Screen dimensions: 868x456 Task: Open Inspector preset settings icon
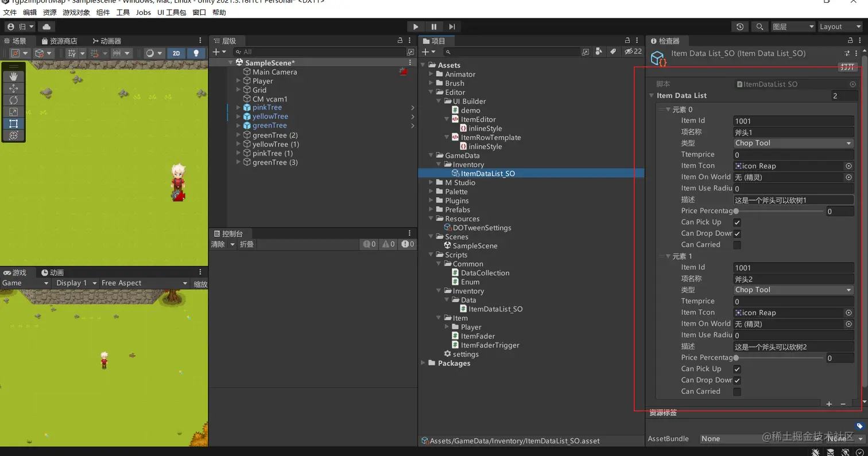(x=847, y=53)
